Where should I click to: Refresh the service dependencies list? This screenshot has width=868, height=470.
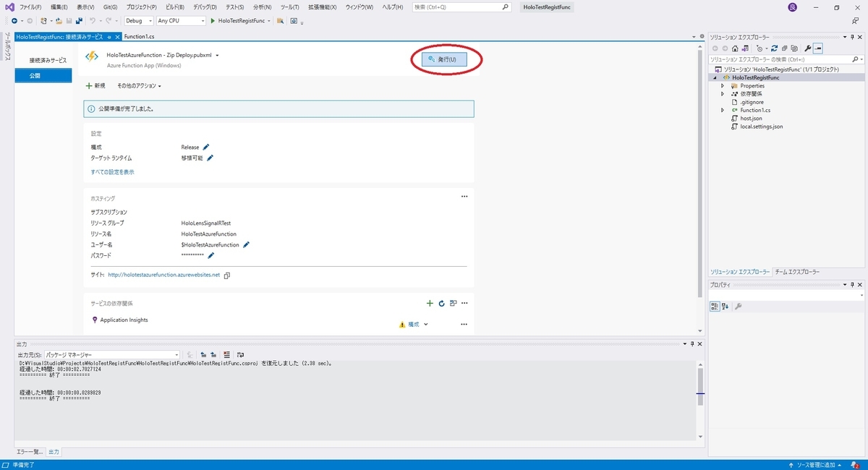click(x=441, y=303)
